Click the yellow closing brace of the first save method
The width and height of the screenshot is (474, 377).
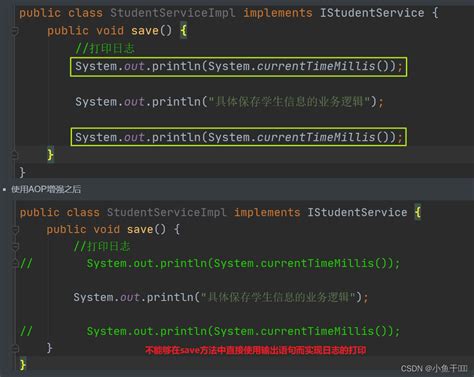pyautogui.click(x=50, y=155)
